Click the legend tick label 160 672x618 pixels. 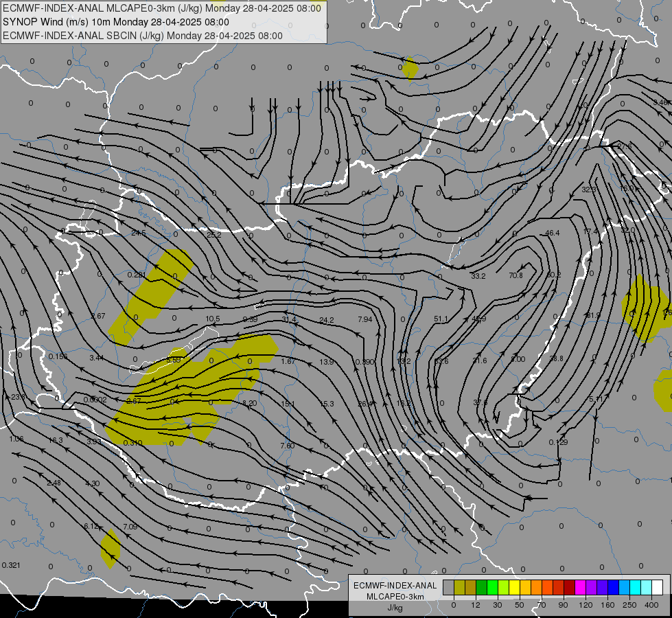point(607,605)
